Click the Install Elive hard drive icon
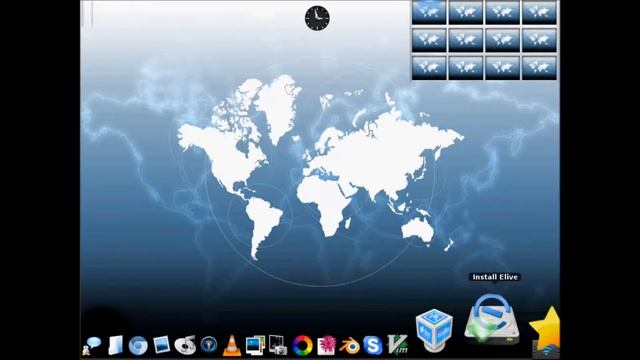The height and width of the screenshot is (360, 640). 492,319
